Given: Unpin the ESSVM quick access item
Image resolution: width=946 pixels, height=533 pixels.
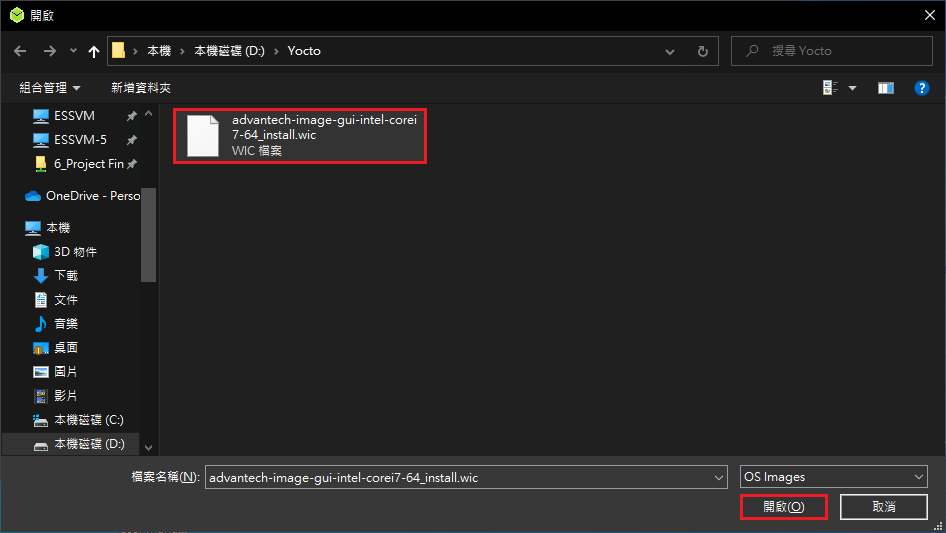Looking at the screenshot, I should tap(132, 116).
